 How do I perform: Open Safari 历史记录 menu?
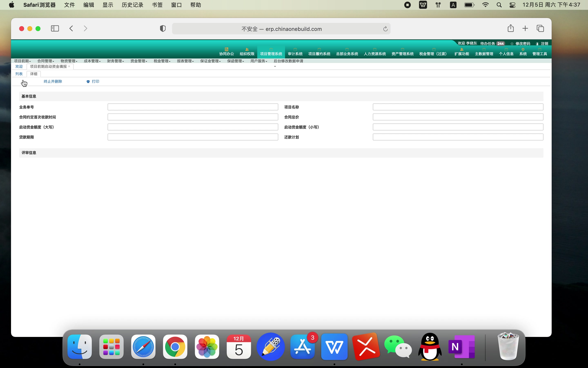click(x=133, y=5)
